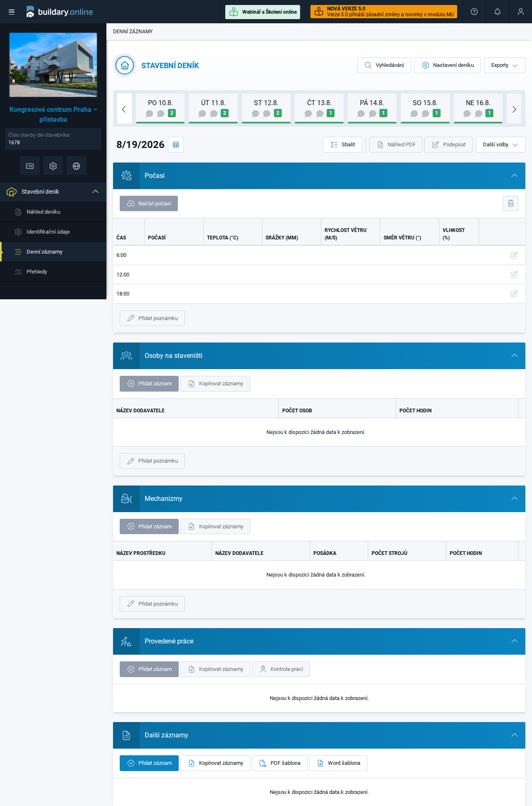Image resolution: width=532 pixels, height=806 pixels.
Task: Select the ÚT 11.8. day tab
Action: tap(213, 108)
